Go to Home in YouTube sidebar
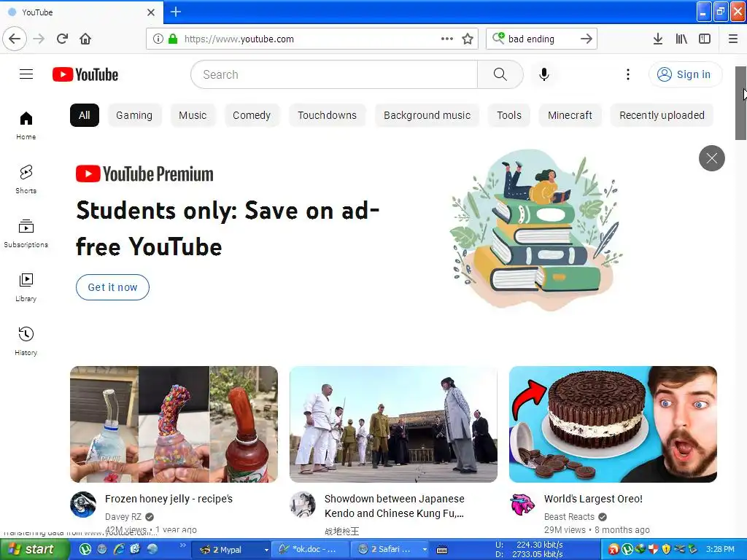 pos(26,125)
